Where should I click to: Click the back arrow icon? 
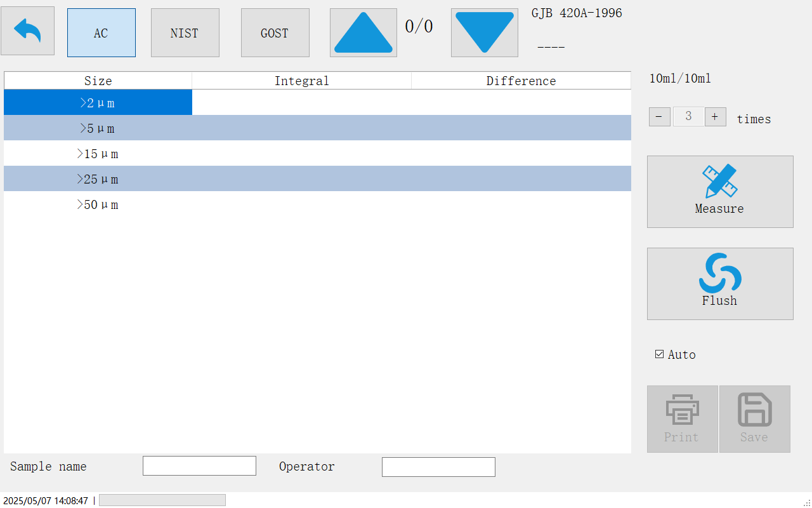27,31
